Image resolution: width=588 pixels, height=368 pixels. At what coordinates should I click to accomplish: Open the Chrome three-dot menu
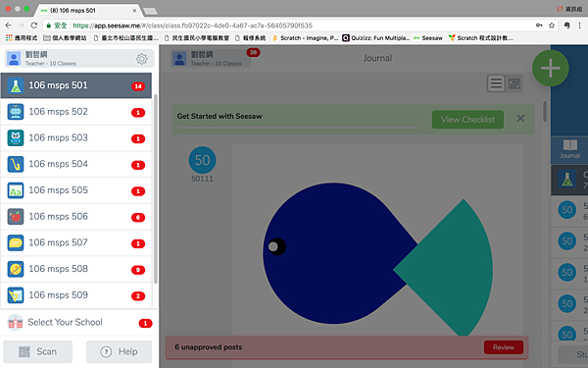click(x=580, y=26)
